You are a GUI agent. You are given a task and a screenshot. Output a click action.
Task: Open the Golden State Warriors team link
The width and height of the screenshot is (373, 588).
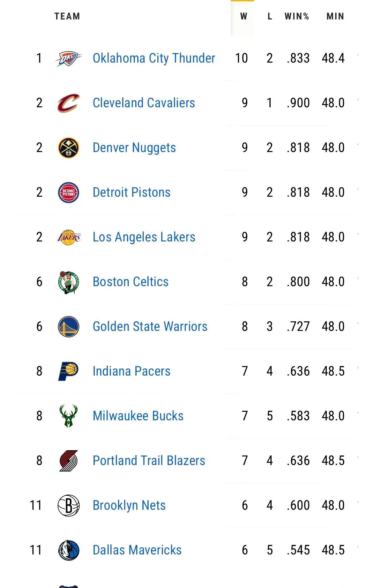point(150,327)
